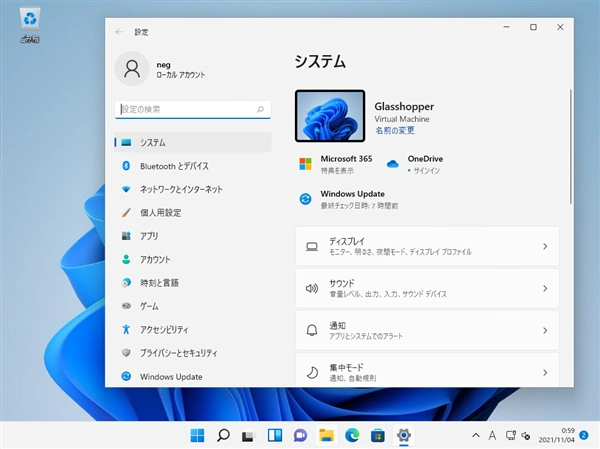Expand Notifications settings chevron

tap(545, 330)
